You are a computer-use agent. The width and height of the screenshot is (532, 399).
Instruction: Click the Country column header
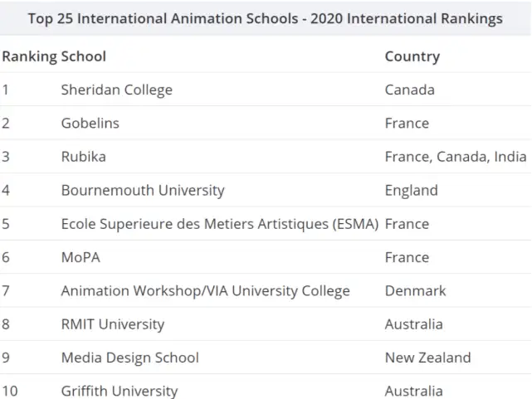coord(412,56)
